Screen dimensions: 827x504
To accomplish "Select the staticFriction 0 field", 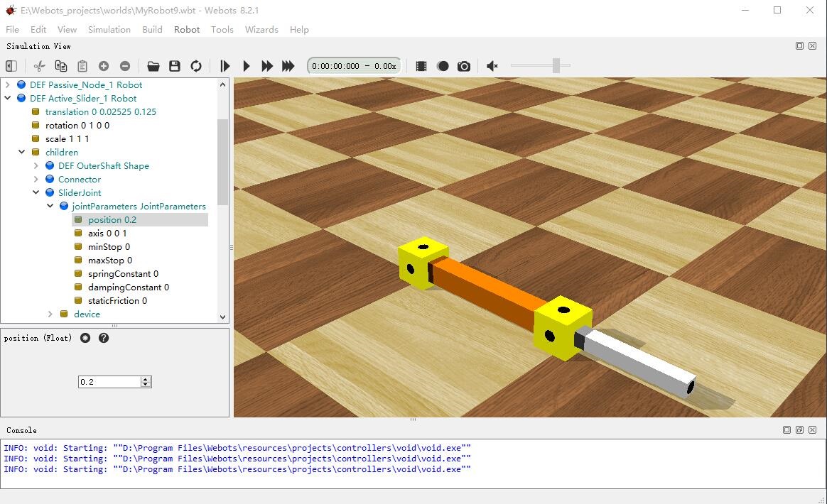I will tap(118, 300).
